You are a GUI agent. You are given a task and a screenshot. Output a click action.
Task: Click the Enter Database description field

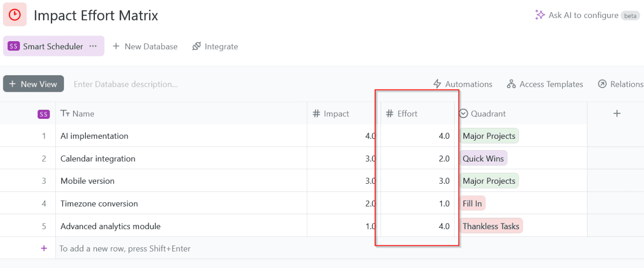click(x=126, y=84)
